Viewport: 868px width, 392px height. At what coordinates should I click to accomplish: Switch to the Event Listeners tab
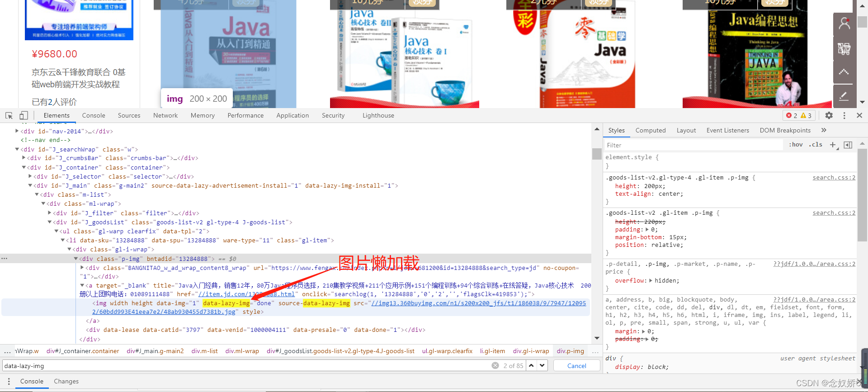coord(728,130)
